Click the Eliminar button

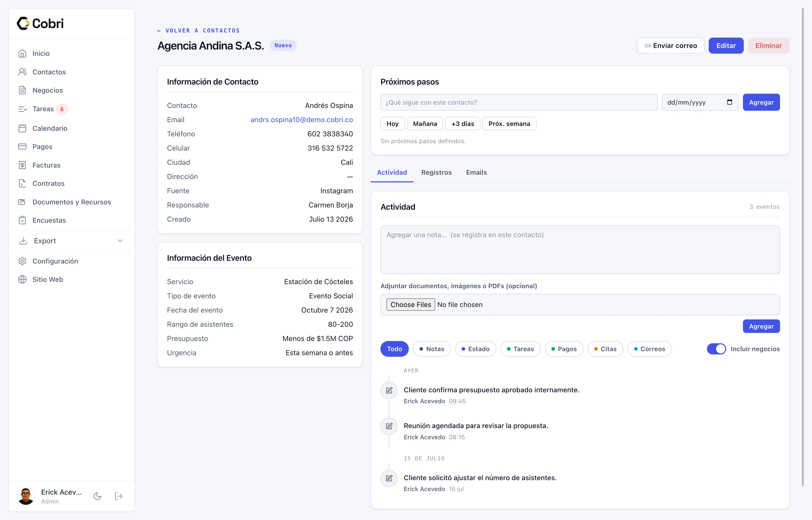click(x=768, y=46)
